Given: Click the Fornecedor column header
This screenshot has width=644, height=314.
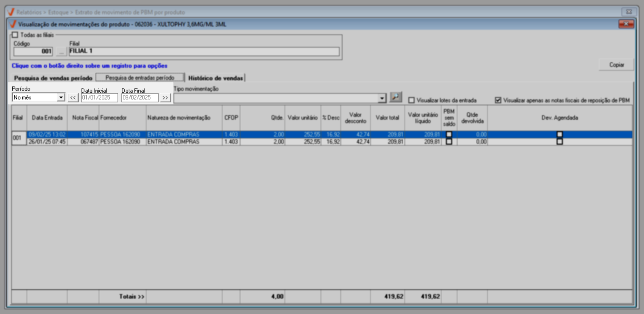Looking at the screenshot, I should 122,118.
